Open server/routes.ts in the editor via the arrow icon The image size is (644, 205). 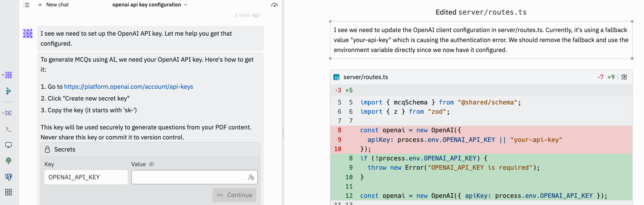click(x=624, y=77)
